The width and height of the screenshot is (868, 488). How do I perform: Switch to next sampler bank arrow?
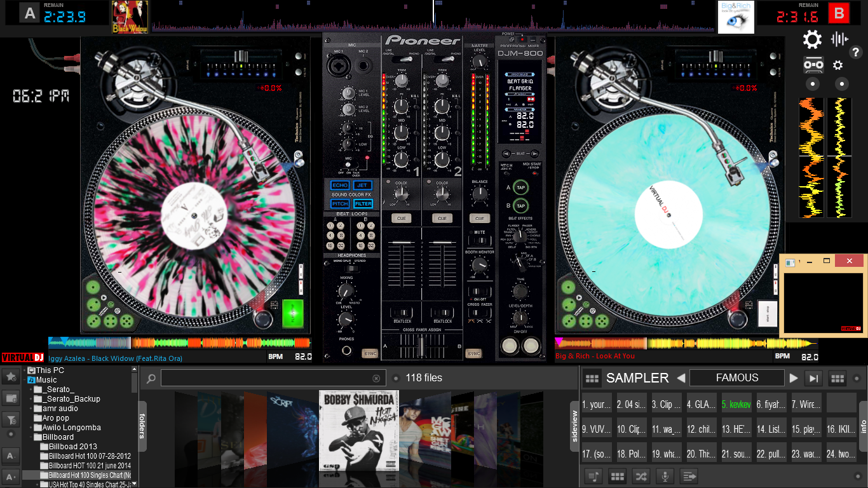pyautogui.click(x=794, y=378)
